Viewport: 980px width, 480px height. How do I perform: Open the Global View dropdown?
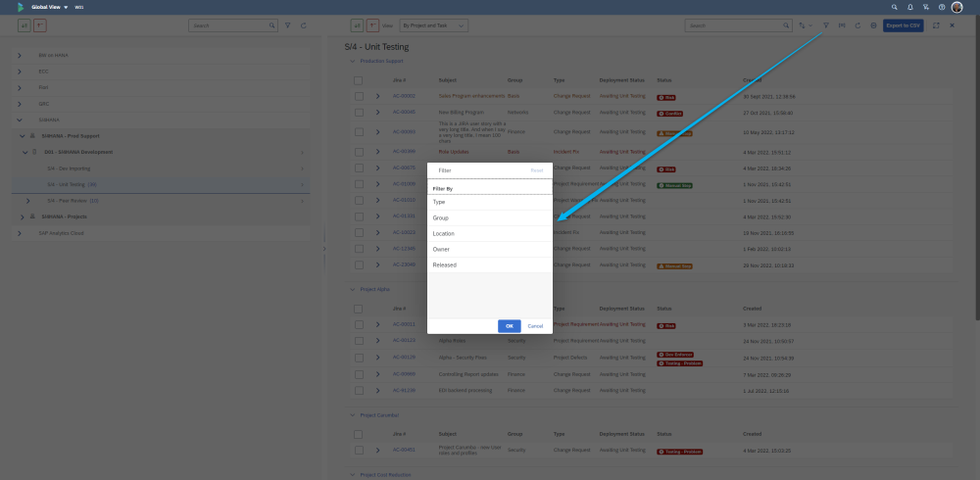point(50,7)
